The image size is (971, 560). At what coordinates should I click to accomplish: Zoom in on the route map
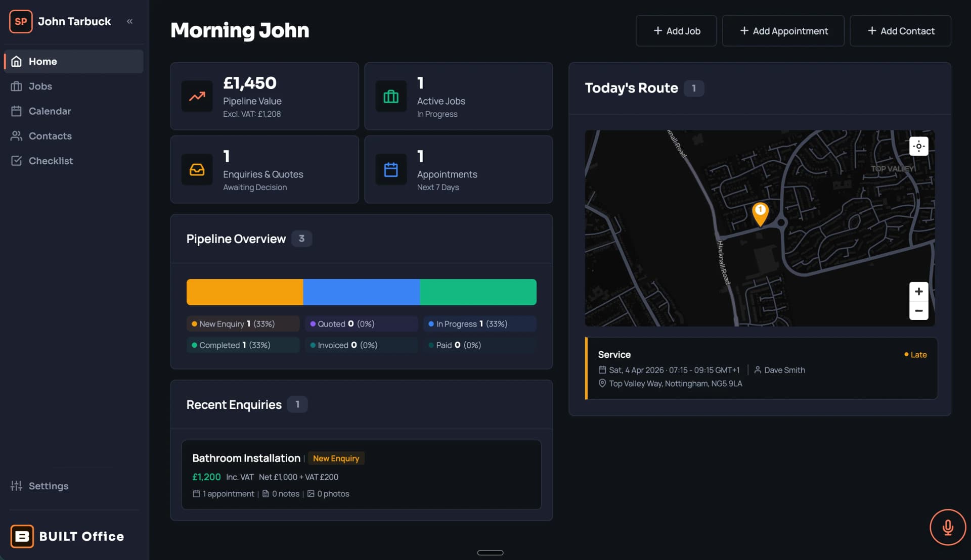pos(918,292)
